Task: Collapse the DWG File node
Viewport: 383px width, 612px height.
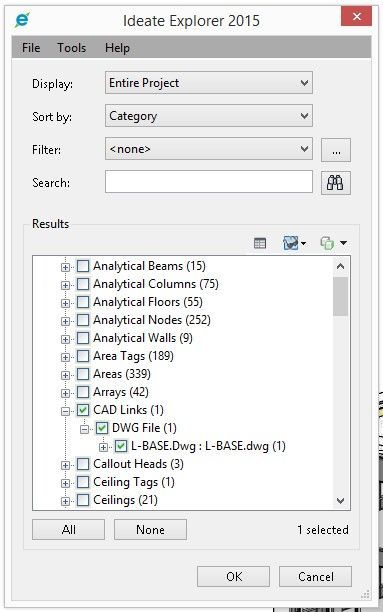Action: [84, 429]
